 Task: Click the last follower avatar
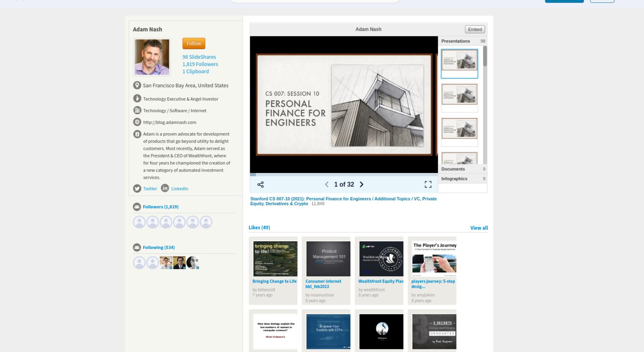206,222
